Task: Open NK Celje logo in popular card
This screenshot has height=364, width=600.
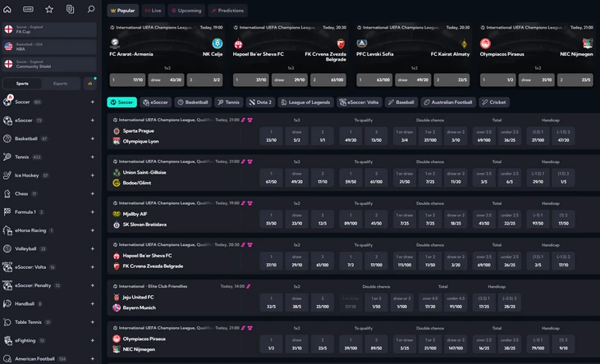Action: tap(218, 43)
